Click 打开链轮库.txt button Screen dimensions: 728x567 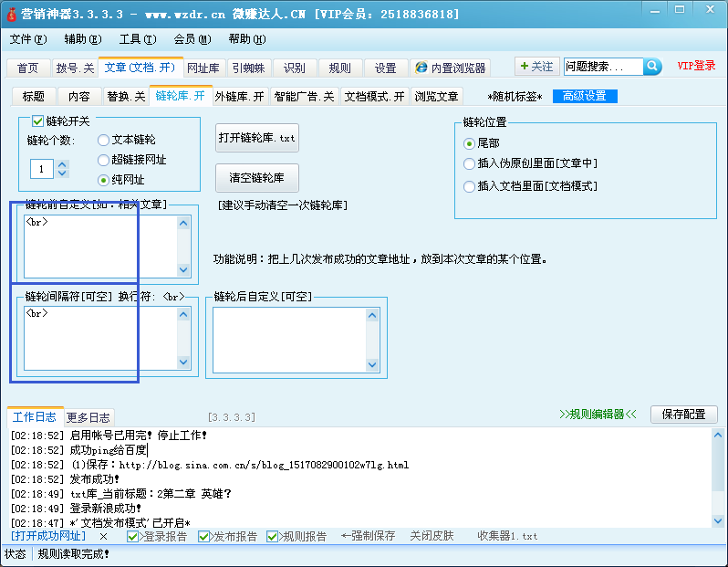pos(257,137)
